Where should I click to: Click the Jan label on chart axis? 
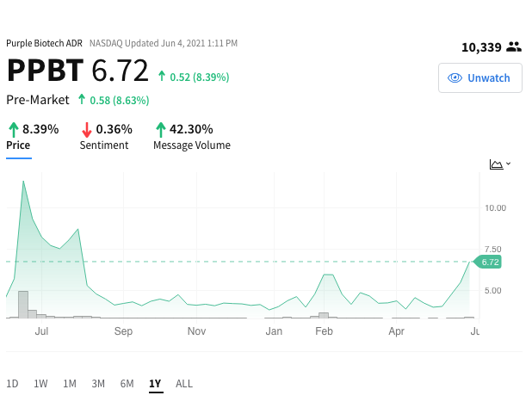274,331
